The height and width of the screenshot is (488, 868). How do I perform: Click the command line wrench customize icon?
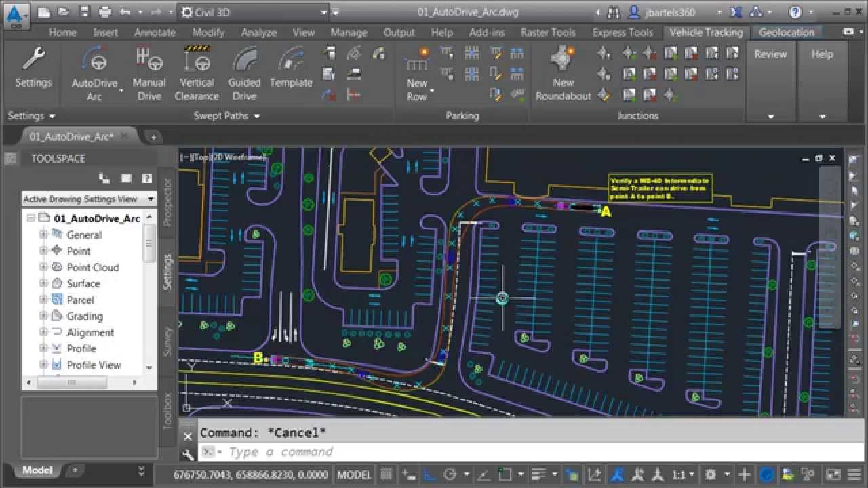click(188, 454)
